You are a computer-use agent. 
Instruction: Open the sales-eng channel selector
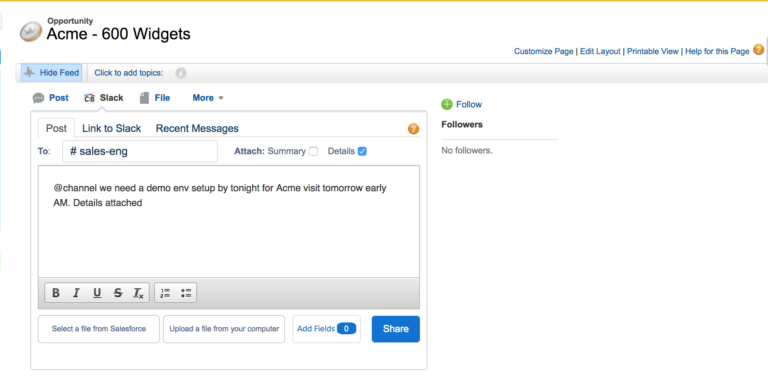pos(140,151)
